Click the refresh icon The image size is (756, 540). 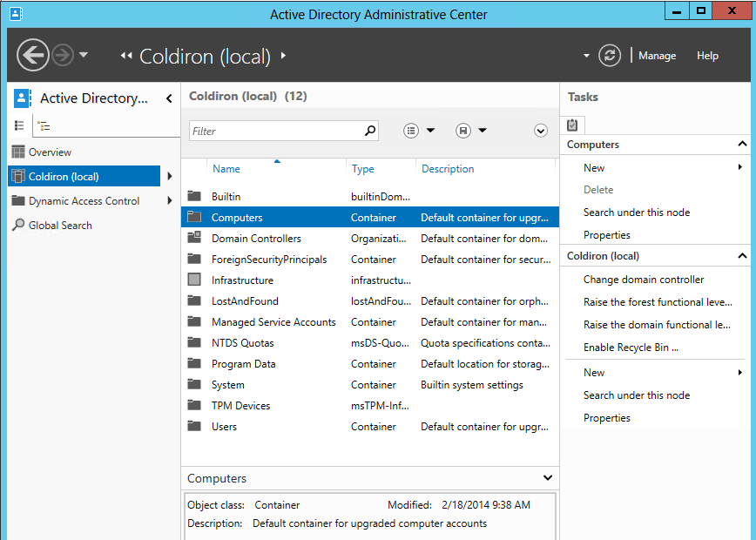610,55
